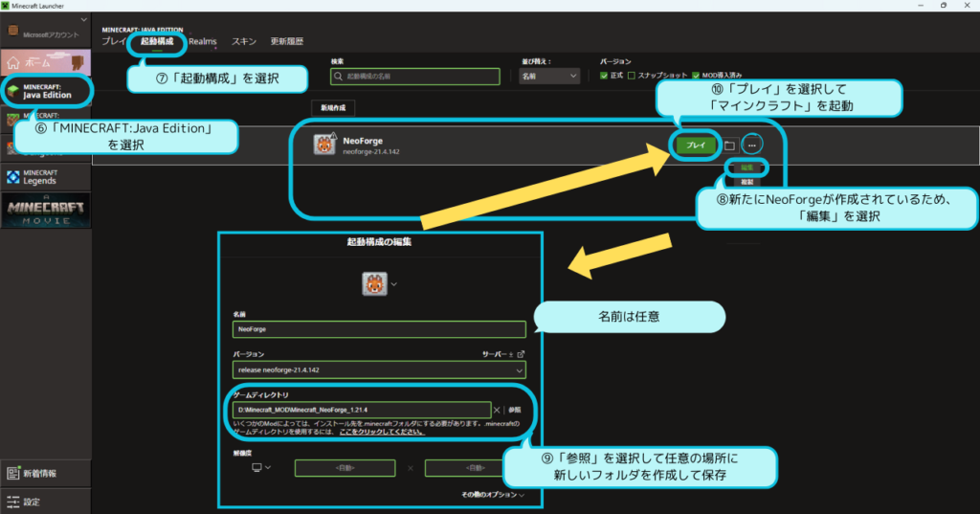
Task: Click the NeoForge installation icon in list
Action: [324, 145]
